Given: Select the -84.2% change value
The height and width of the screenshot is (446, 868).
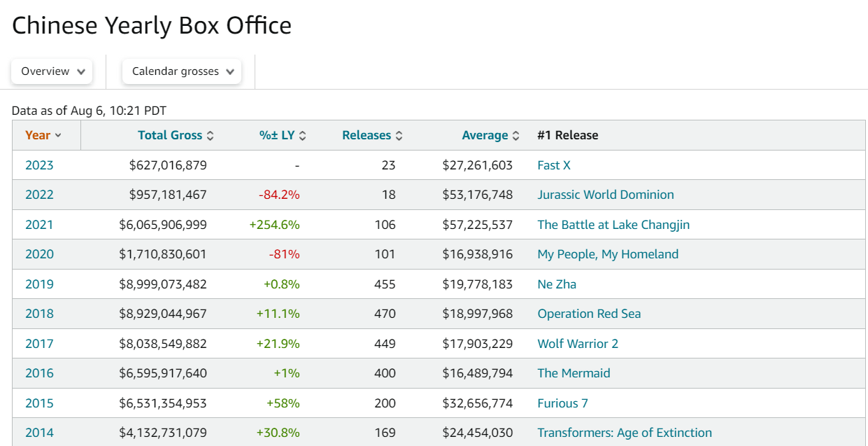Looking at the screenshot, I should (x=280, y=195).
